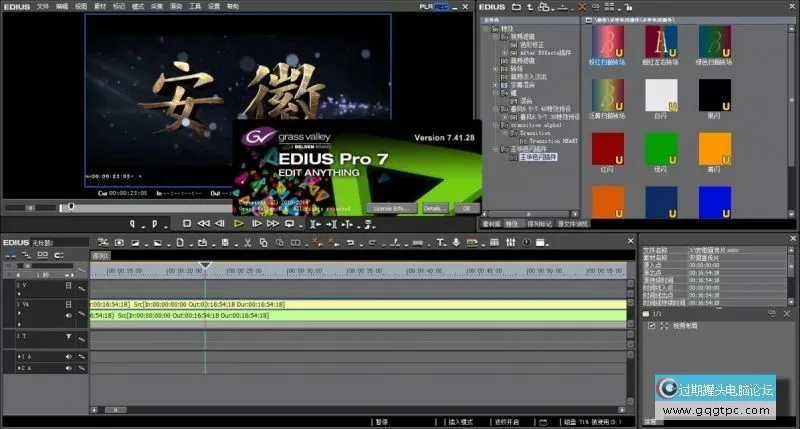
Task: Click the Stop button in player controls
Action: coord(186,224)
